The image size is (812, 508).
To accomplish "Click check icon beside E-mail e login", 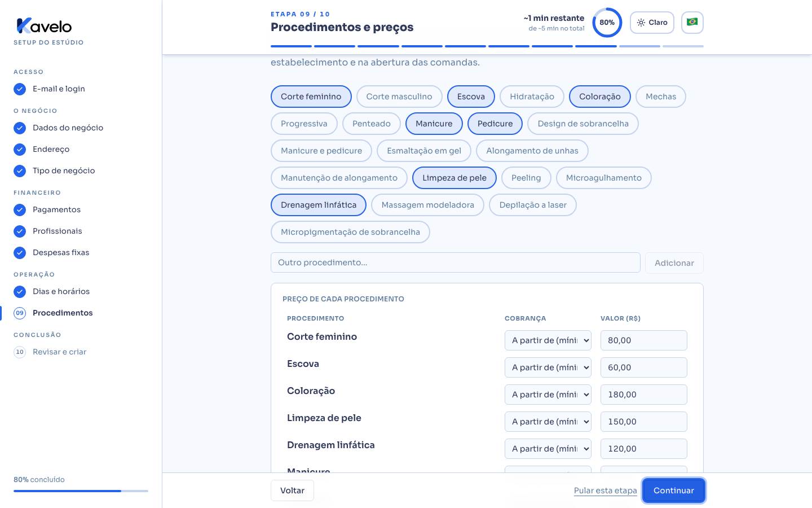I will point(20,89).
